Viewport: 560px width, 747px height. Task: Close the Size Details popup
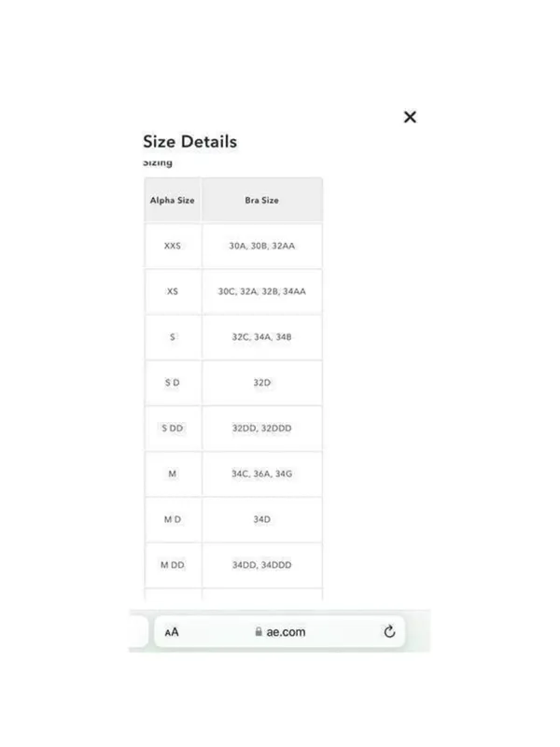point(410,117)
